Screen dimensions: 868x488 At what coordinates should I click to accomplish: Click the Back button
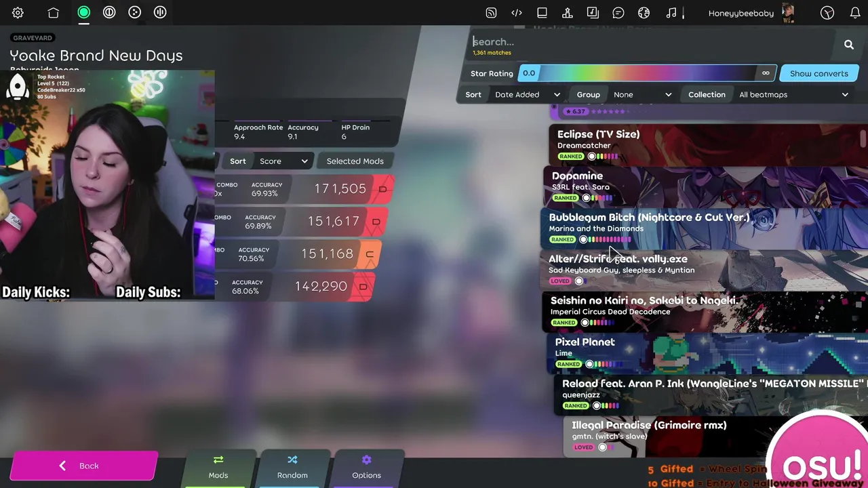(83, 466)
